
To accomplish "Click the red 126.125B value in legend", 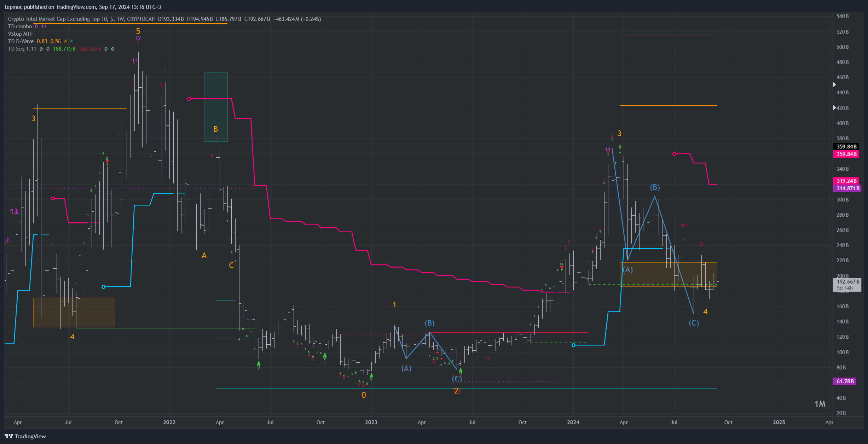I will [x=90, y=49].
